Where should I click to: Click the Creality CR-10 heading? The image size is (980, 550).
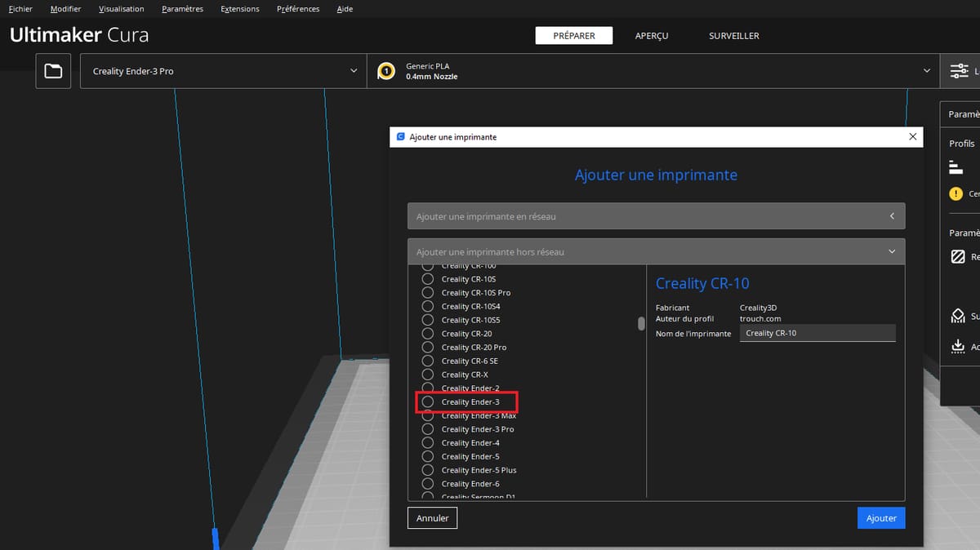tap(702, 284)
